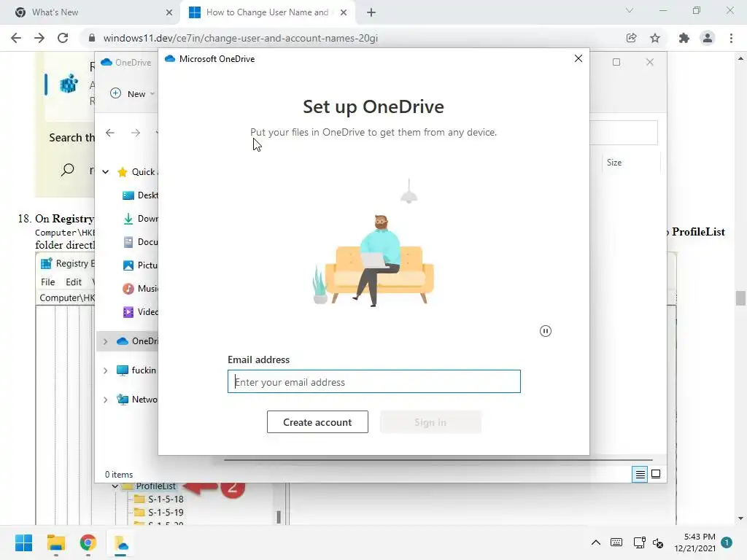The width and height of the screenshot is (747, 560).
Task: Go forward in File Explorer navigation
Action: point(136,133)
